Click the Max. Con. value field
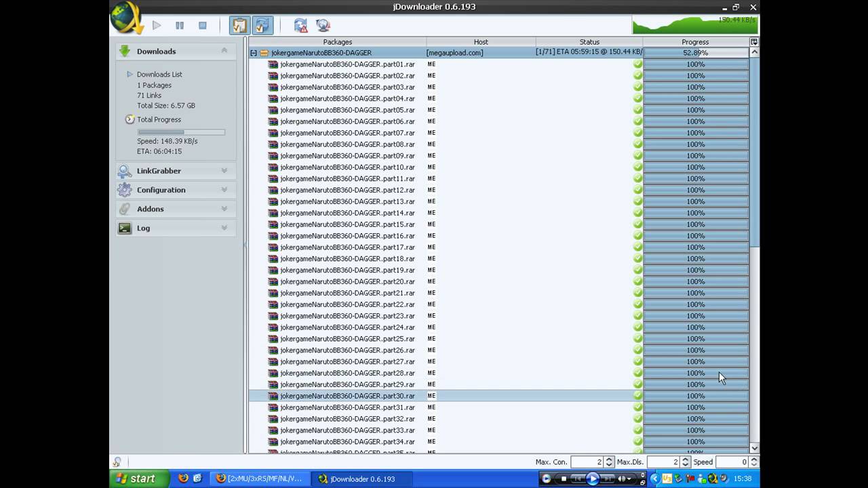The image size is (868, 488). tap(587, 462)
